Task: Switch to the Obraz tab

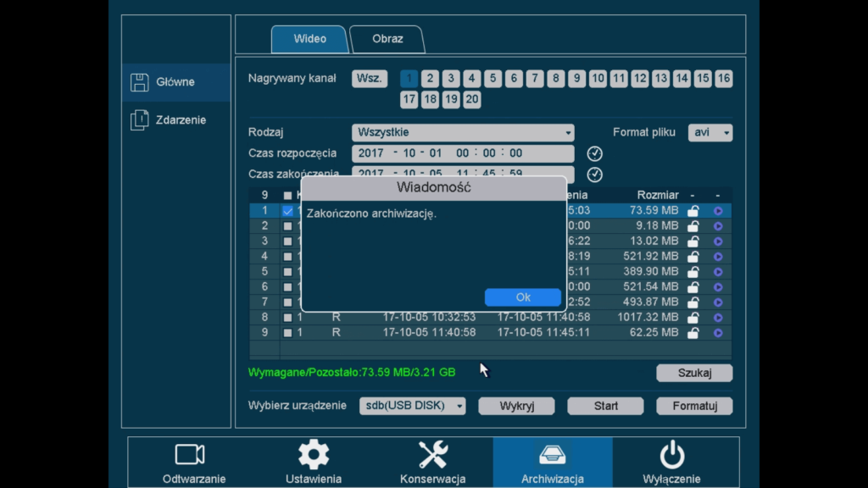Action: coord(387,38)
